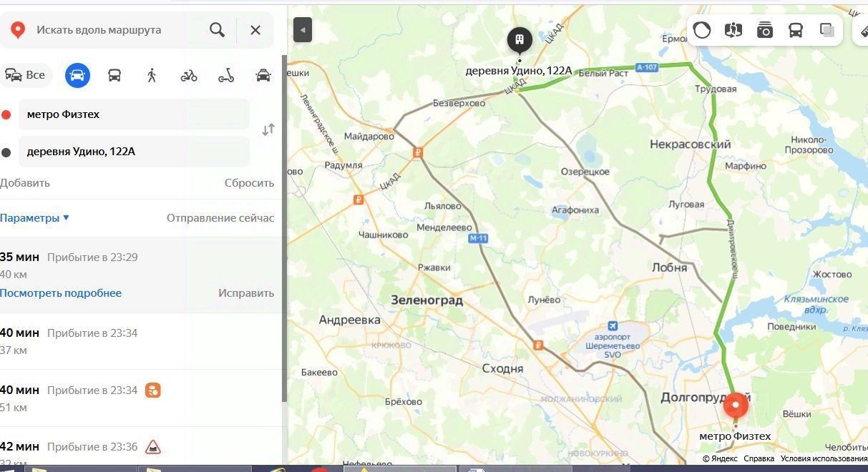868x472 pixels.
Task: Switch to the walking route mode
Action: coord(152,75)
